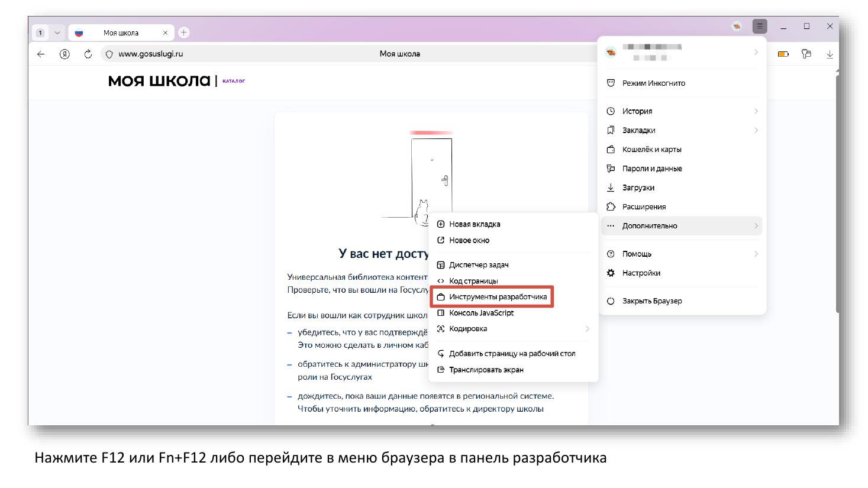The width and height of the screenshot is (868, 488).
Task: Open Диспетчер задач
Action: tap(513, 265)
